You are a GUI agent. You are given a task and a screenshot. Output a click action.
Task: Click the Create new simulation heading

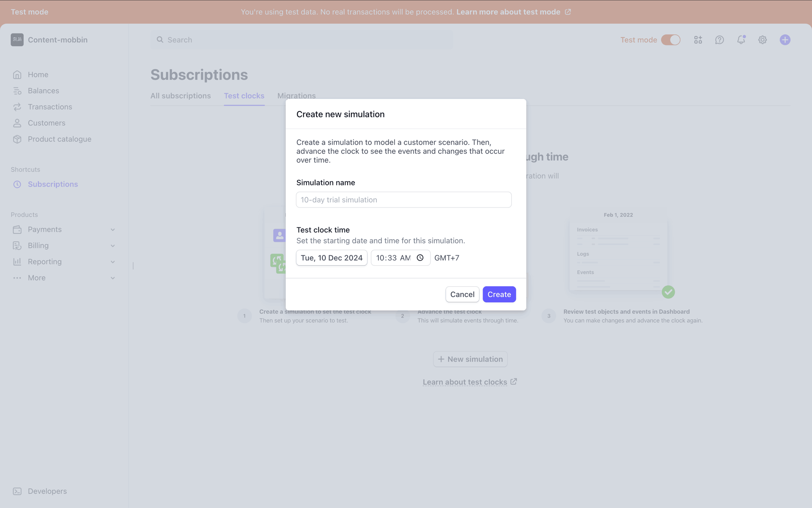340,114
